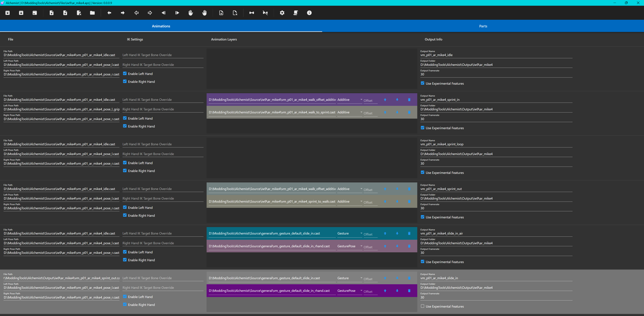This screenshot has width=644, height=316.
Task: Open GesturePose dropdown in slide_in_air layers
Action: click(x=350, y=246)
